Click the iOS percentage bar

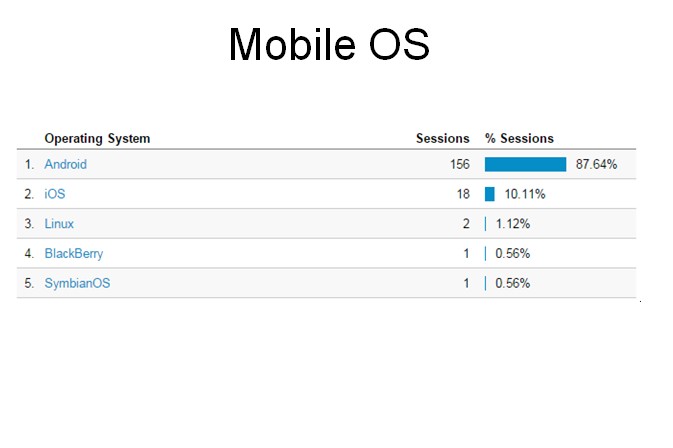490,194
